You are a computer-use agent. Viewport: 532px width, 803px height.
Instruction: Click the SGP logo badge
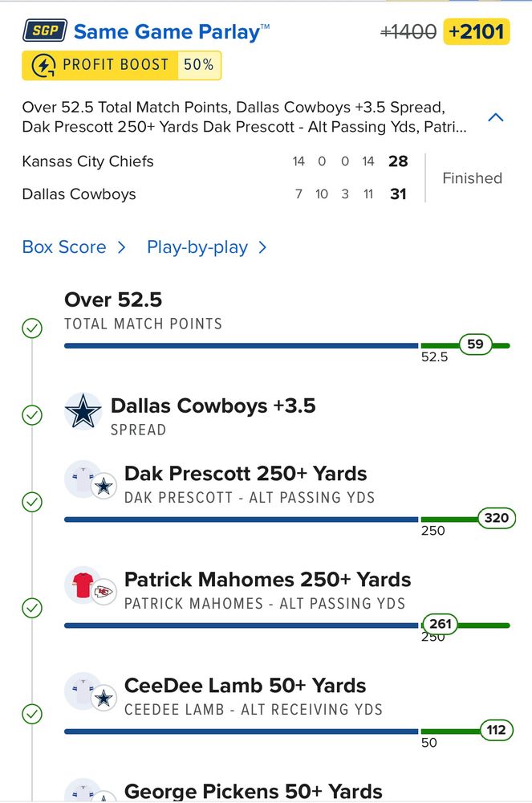coord(45,31)
